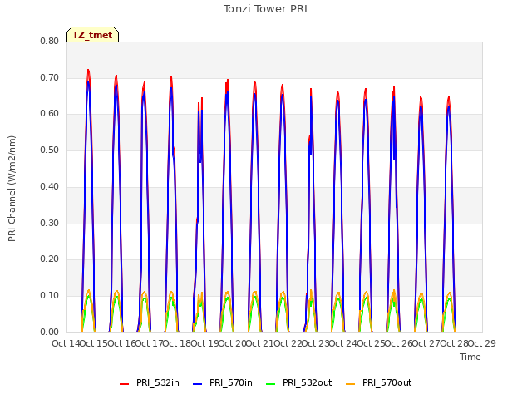Select the PRI_532in legend label

tap(158, 382)
